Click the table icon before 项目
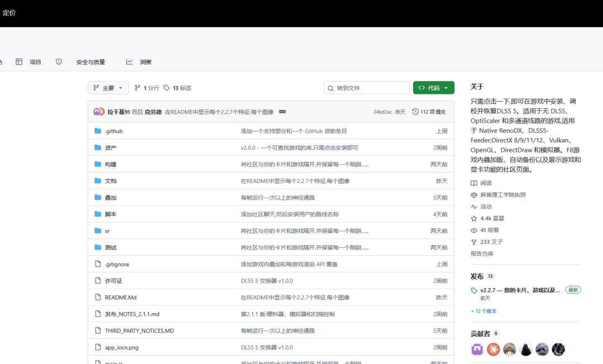This screenshot has width=603, height=364. coord(19,61)
